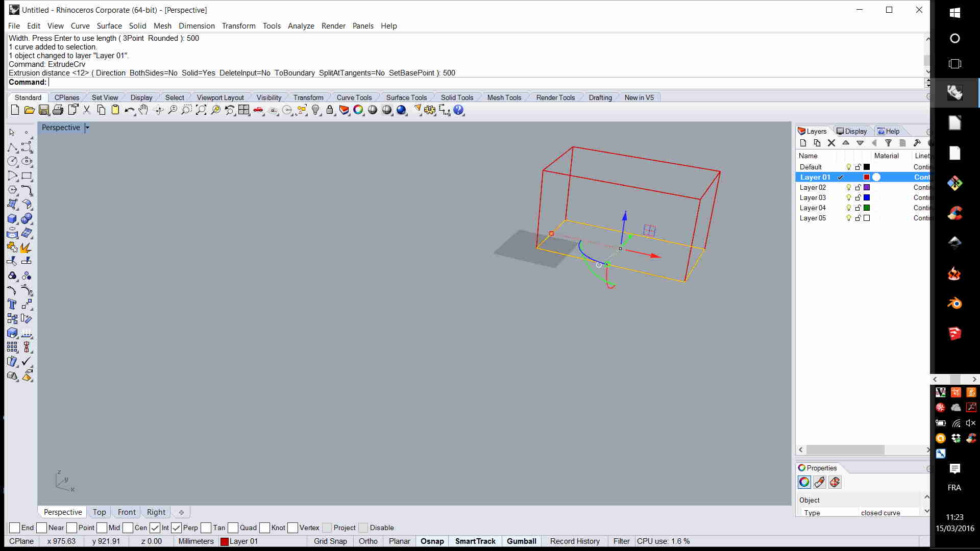Toggle the Gumball status bar button
The image size is (980, 551).
click(521, 541)
